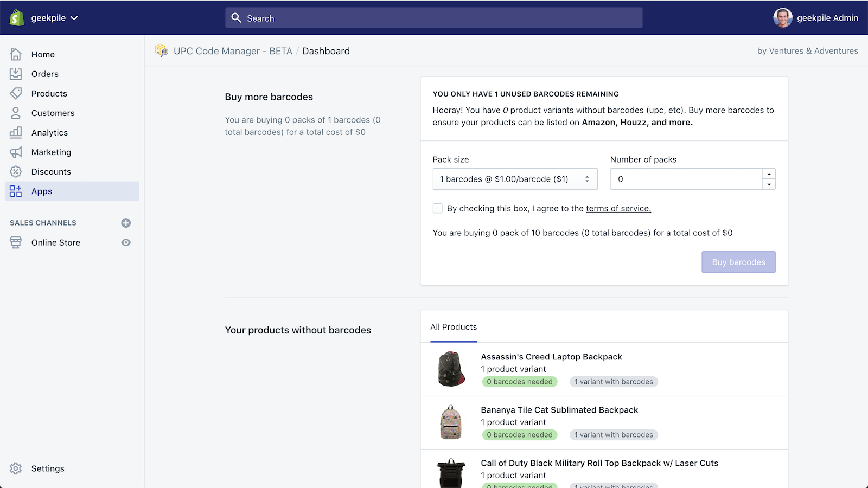Click the Orders inbox icon
The image size is (868, 488).
coord(16,74)
